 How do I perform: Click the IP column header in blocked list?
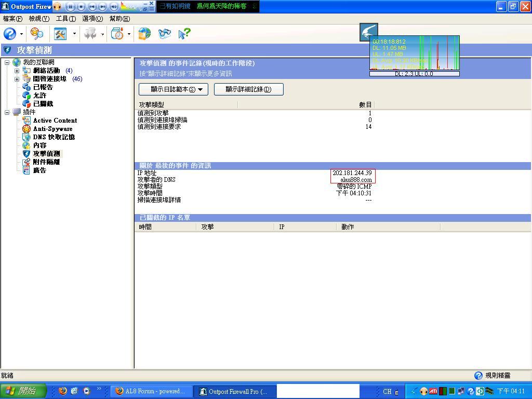pyautogui.click(x=305, y=227)
